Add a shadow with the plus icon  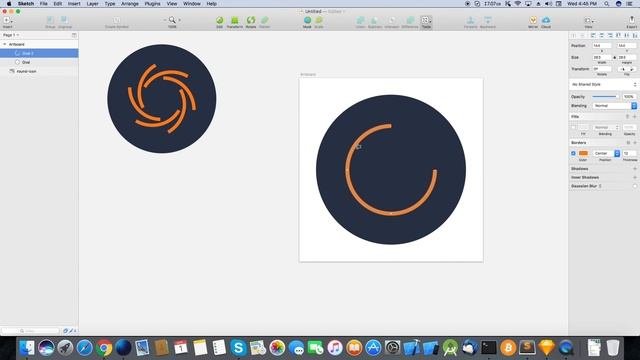click(x=635, y=169)
